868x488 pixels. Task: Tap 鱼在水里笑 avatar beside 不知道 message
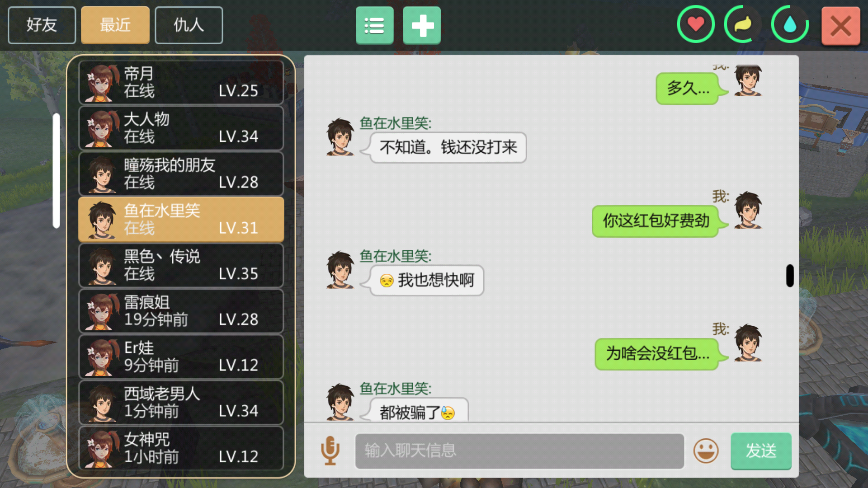[x=340, y=137]
